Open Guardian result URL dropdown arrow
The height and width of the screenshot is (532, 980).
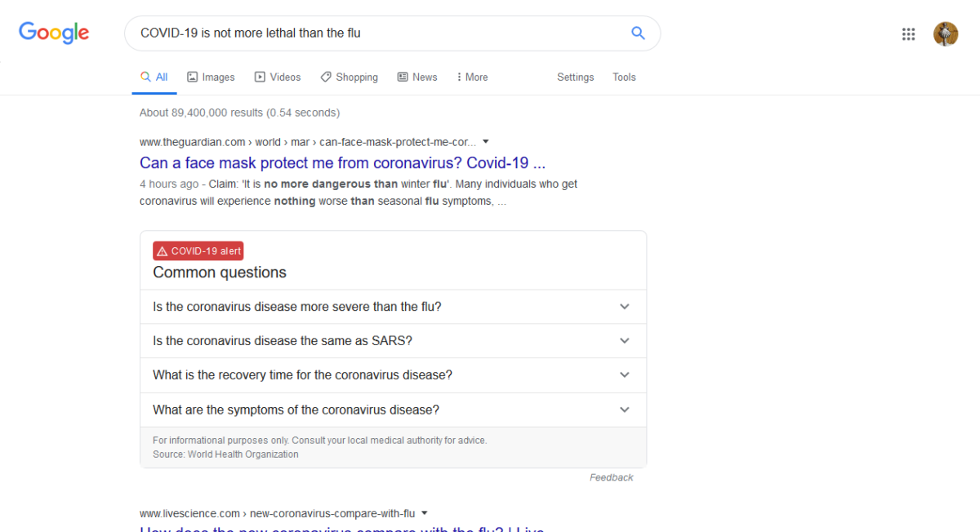click(486, 141)
